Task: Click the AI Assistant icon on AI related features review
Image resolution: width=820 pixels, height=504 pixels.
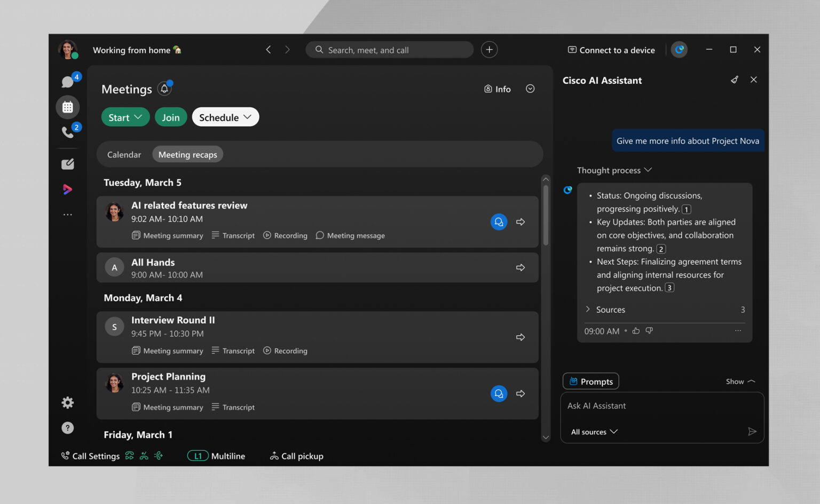Action: click(499, 222)
